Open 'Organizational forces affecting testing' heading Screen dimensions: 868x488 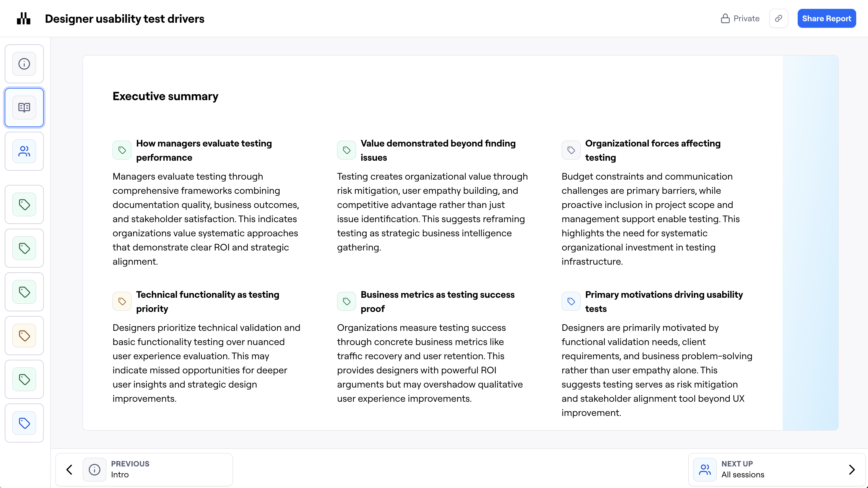[653, 150]
